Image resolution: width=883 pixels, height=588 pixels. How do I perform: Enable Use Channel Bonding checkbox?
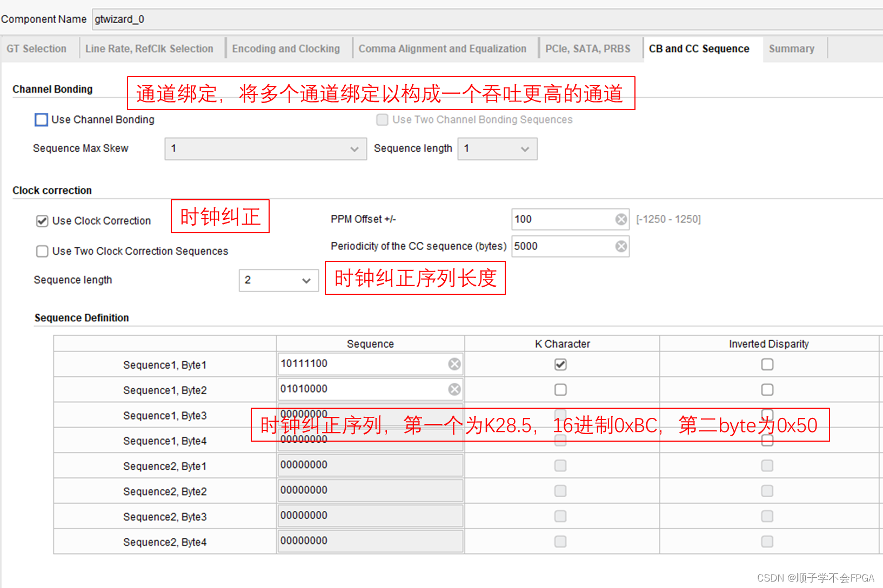point(41,119)
